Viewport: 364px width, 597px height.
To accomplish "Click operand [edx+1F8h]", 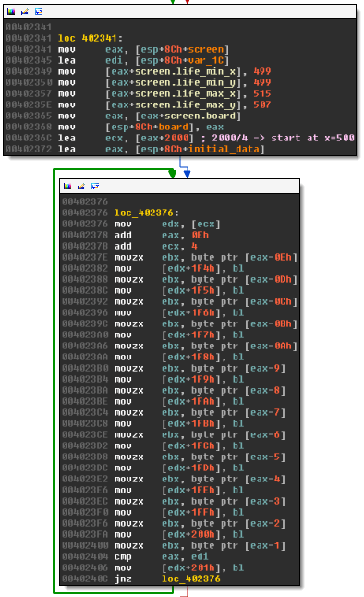I will tap(190, 357).
